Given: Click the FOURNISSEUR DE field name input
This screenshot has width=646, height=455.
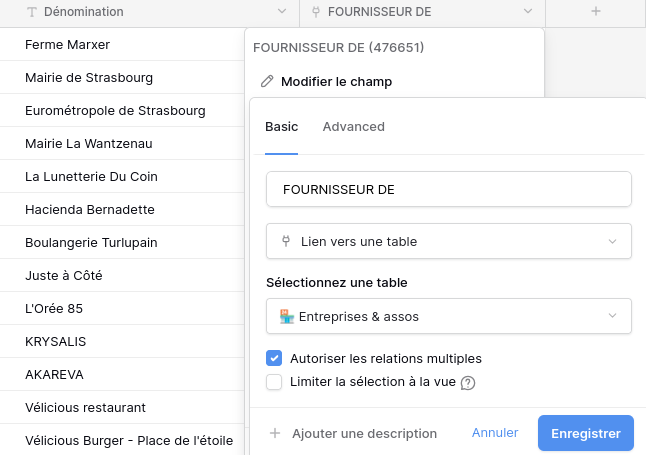Looking at the screenshot, I should [448, 188].
